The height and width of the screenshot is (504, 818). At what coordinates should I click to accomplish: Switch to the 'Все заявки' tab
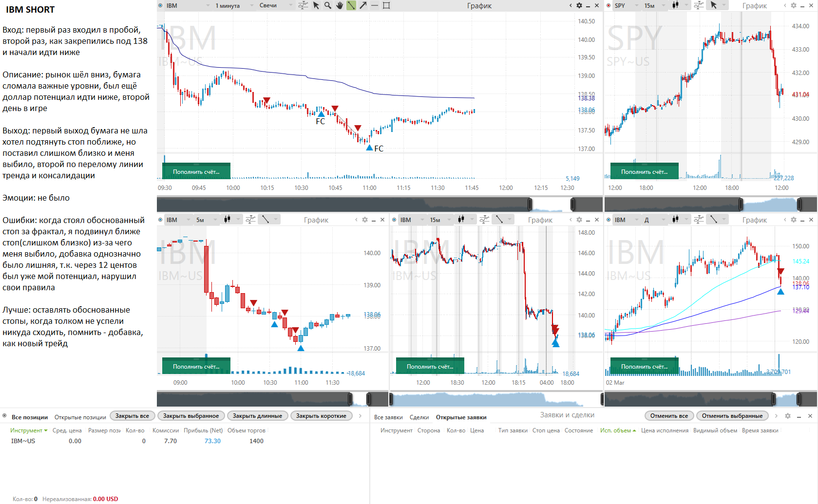click(388, 417)
